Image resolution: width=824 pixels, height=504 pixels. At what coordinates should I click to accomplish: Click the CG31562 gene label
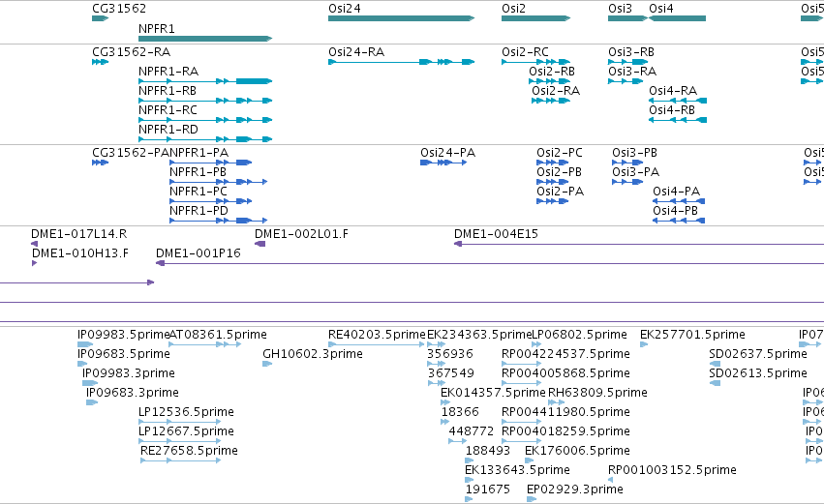coord(119,9)
